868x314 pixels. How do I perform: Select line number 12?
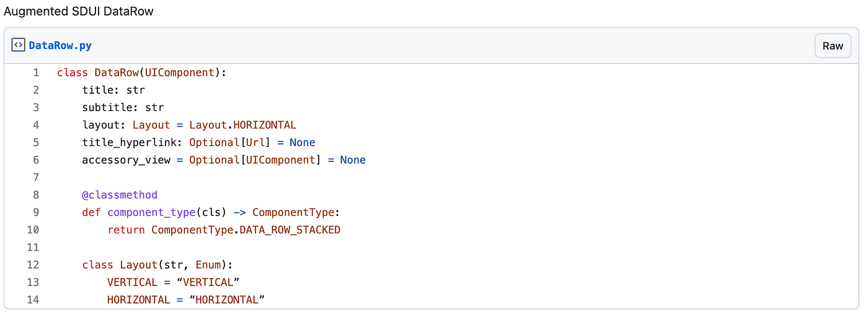coord(33,265)
